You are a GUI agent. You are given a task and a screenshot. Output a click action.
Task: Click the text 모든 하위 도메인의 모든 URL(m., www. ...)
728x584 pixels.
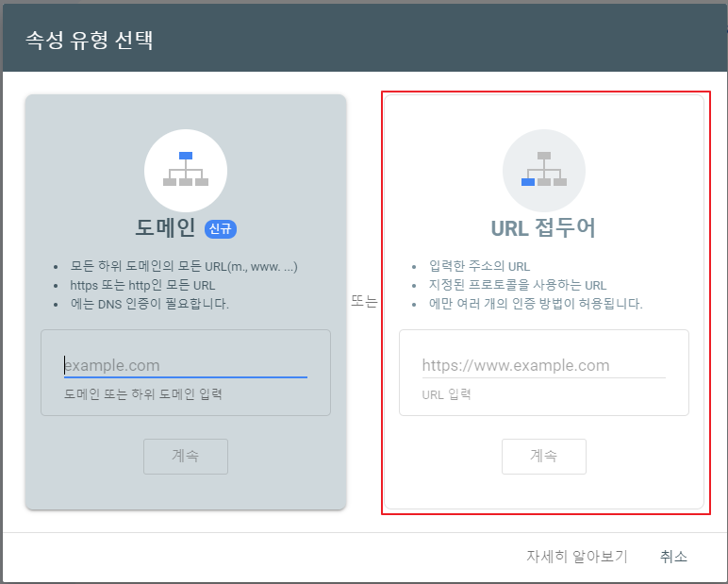(x=184, y=267)
